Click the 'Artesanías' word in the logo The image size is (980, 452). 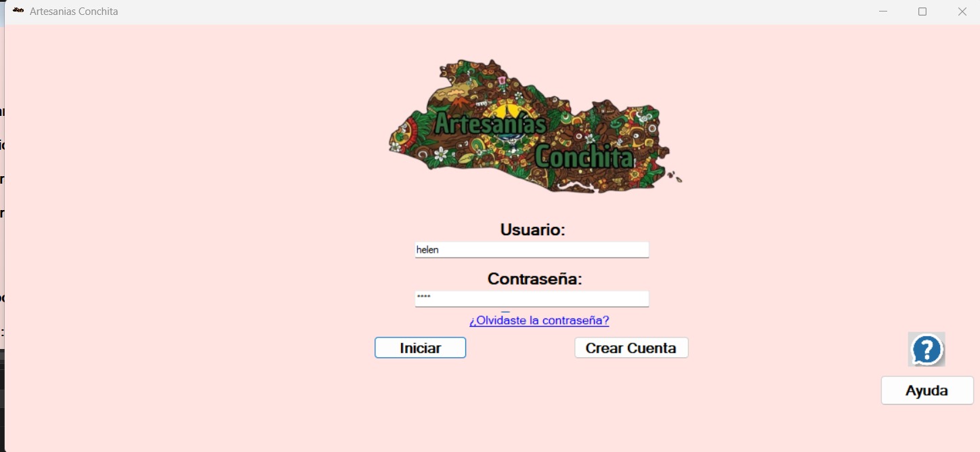click(490, 124)
